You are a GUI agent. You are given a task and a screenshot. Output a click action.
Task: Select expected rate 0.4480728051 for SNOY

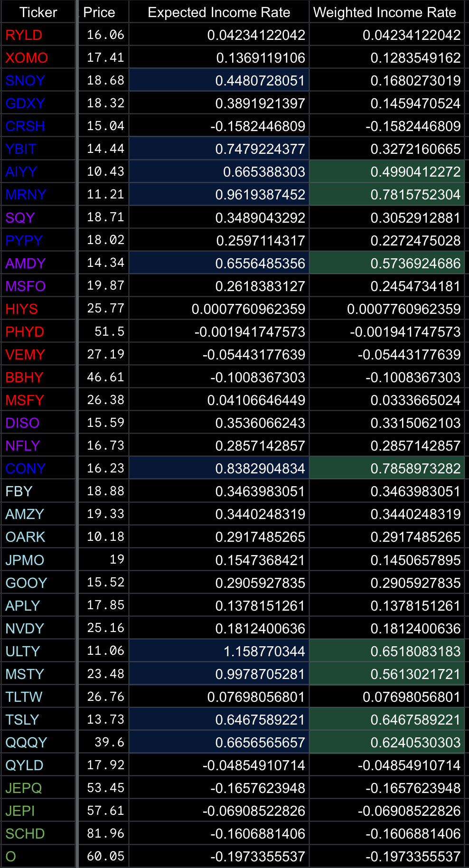(219, 80)
